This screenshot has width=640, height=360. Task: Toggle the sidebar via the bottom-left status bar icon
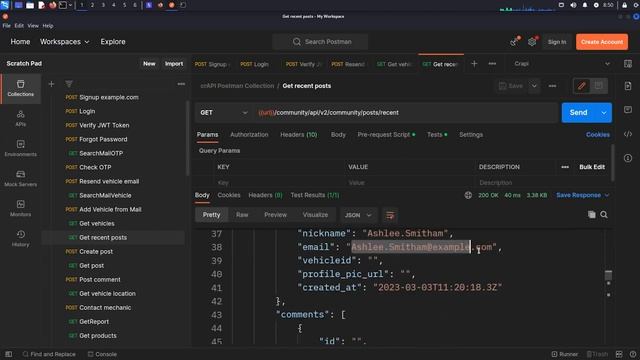(9, 354)
